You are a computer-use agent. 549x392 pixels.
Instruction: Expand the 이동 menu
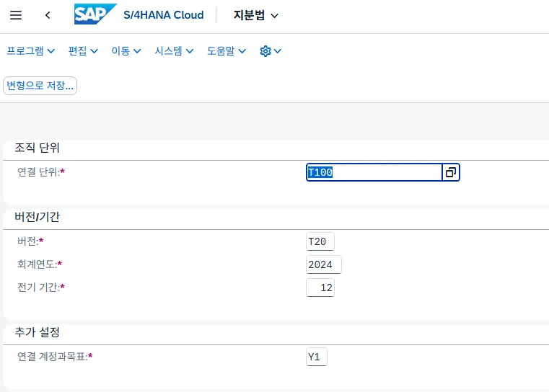[x=125, y=51]
